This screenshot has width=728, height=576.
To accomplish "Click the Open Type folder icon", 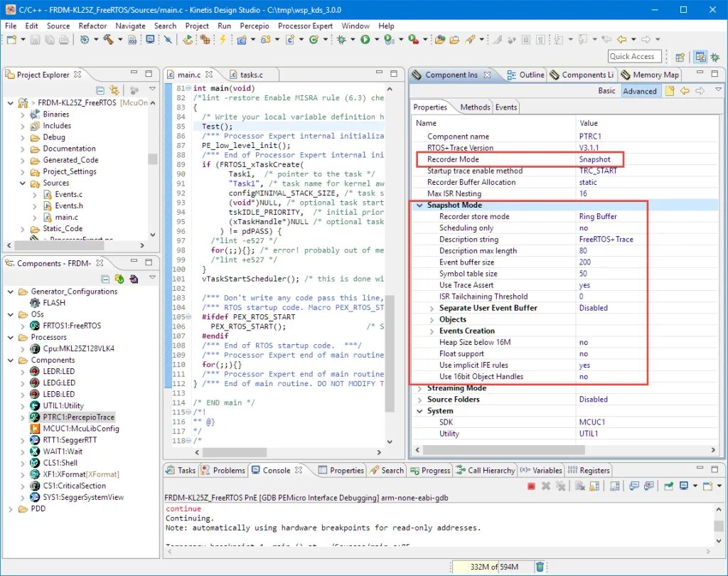I will point(439,40).
